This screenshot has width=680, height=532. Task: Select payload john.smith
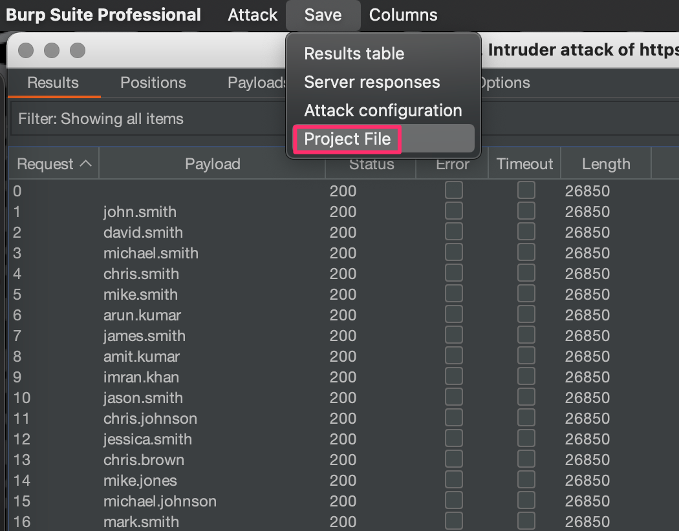[x=140, y=212]
